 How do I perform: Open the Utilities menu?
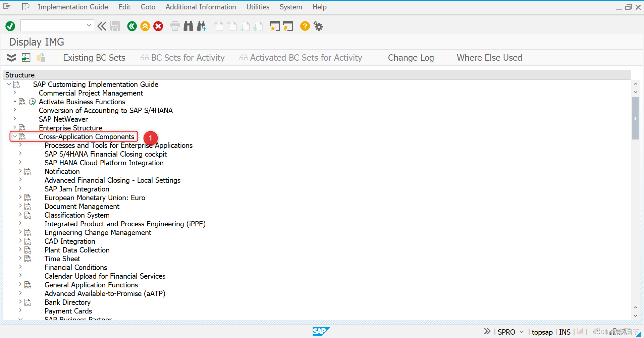click(258, 7)
